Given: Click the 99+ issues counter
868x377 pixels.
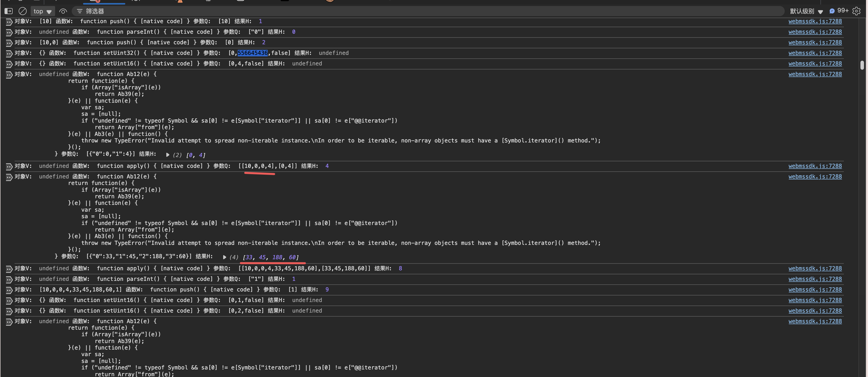Looking at the screenshot, I should click(839, 11).
